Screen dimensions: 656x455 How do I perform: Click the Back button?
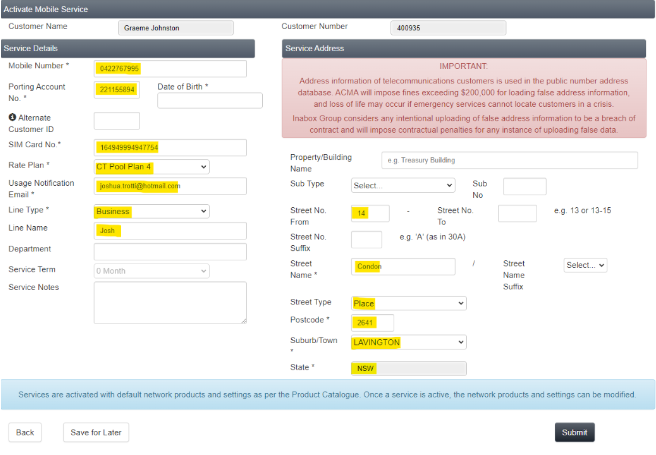(26, 432)
